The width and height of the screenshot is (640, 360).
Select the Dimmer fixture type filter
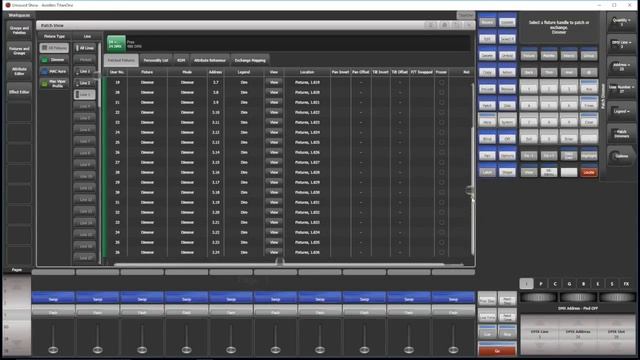click(54, 60)
